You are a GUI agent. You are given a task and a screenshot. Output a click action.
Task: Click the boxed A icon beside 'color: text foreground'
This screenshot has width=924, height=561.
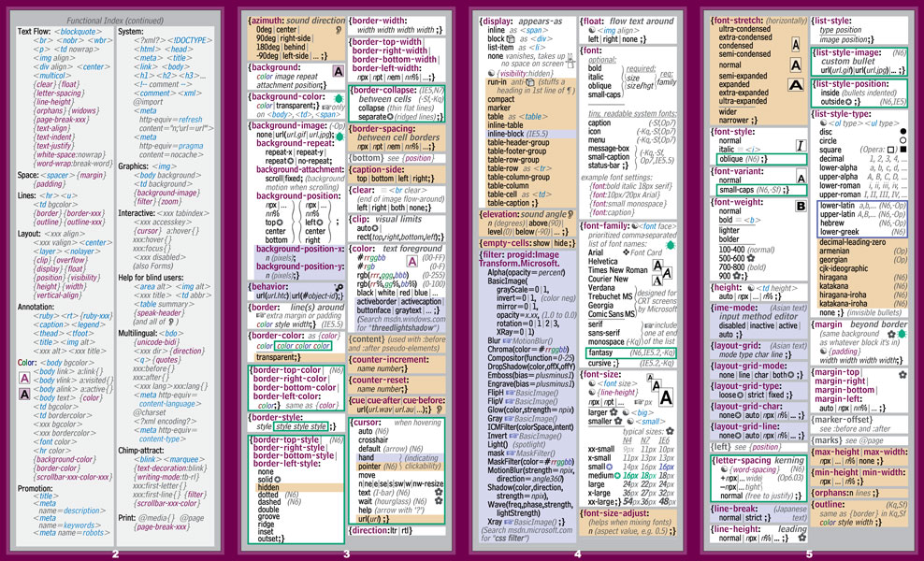click(x=411, y=262)
